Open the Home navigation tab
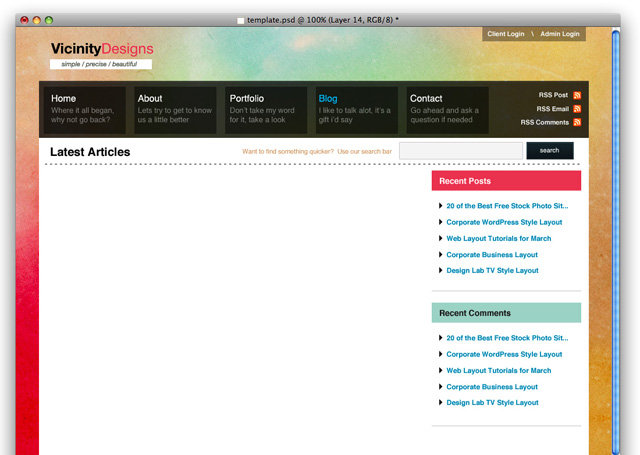The width and height of the screenshot is (640, 455). [84, 110]
